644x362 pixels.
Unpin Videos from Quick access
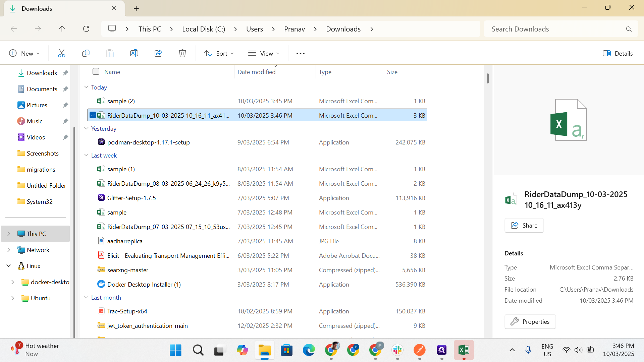point(65,137)
